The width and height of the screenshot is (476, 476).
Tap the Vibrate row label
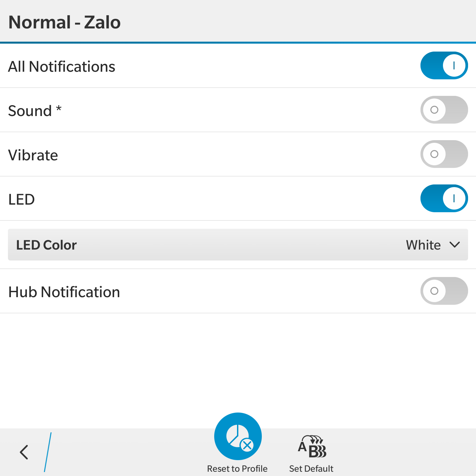pyautogui.click(x=33, y=155)
